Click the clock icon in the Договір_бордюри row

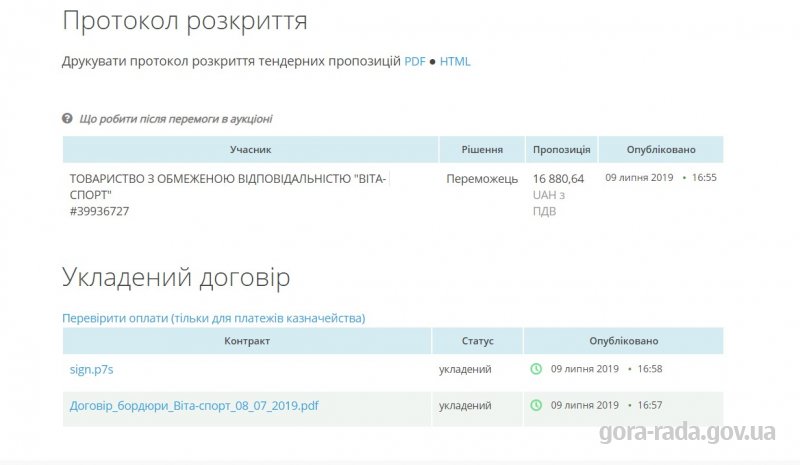coord(536,405)
